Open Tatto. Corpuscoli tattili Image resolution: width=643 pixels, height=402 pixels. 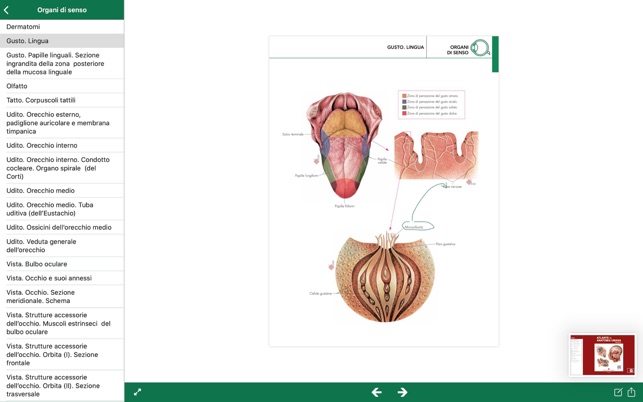62,100
